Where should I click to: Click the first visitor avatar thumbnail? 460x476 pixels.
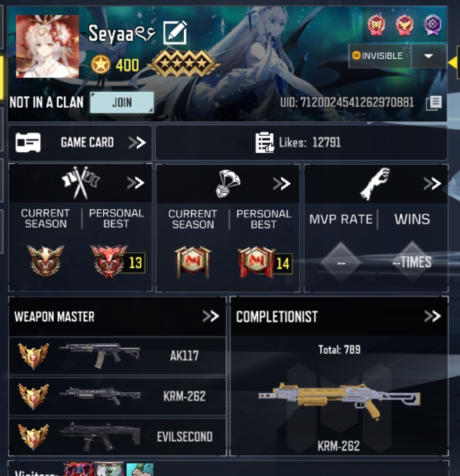coord(78,470)
